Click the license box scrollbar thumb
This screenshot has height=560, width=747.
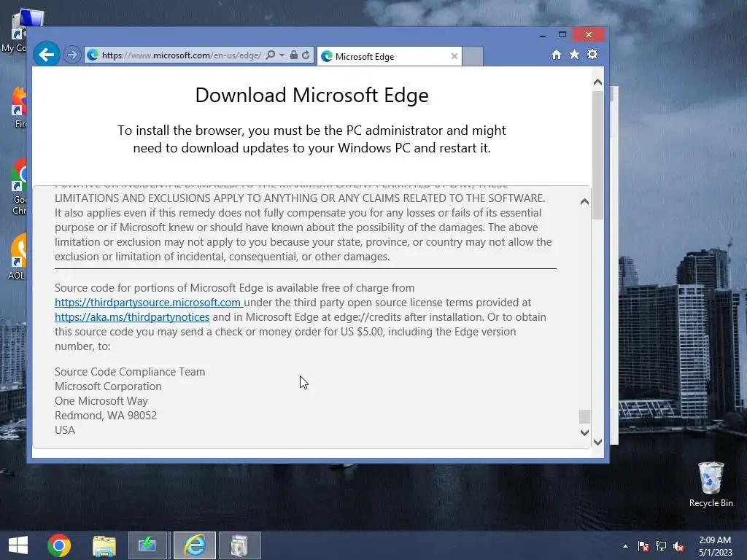pos(584,416)
